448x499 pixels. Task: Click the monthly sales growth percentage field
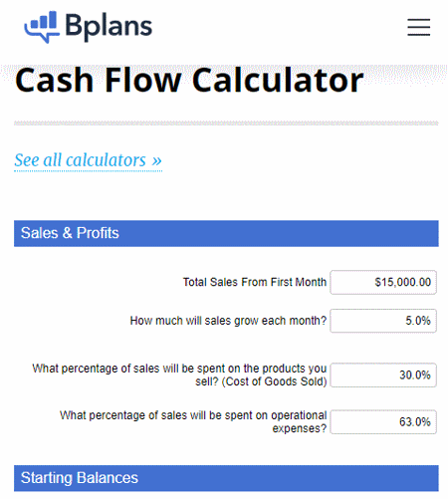383,321
